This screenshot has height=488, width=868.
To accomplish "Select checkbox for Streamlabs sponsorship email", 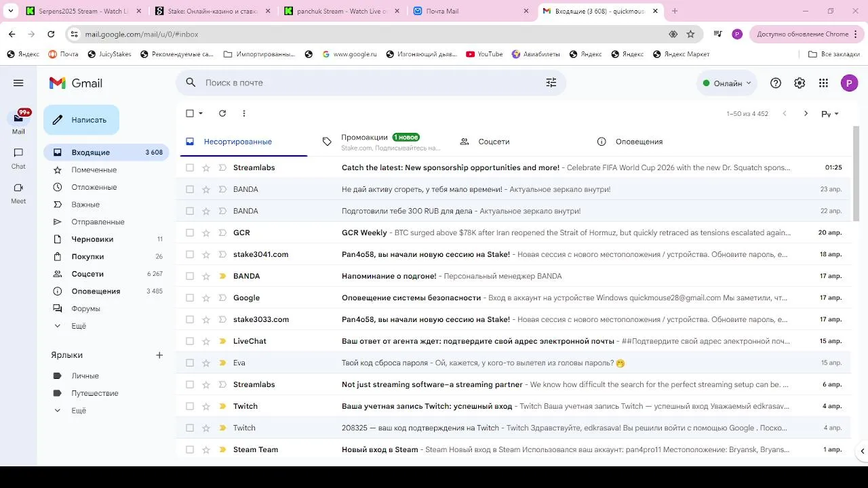I will click(x=190, y=167).
